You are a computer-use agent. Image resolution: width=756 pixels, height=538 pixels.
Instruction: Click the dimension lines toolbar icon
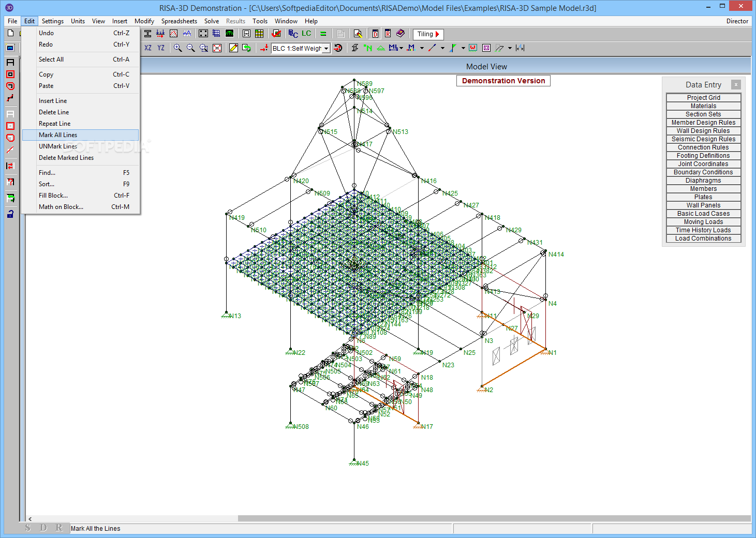(x=520, y=48)
